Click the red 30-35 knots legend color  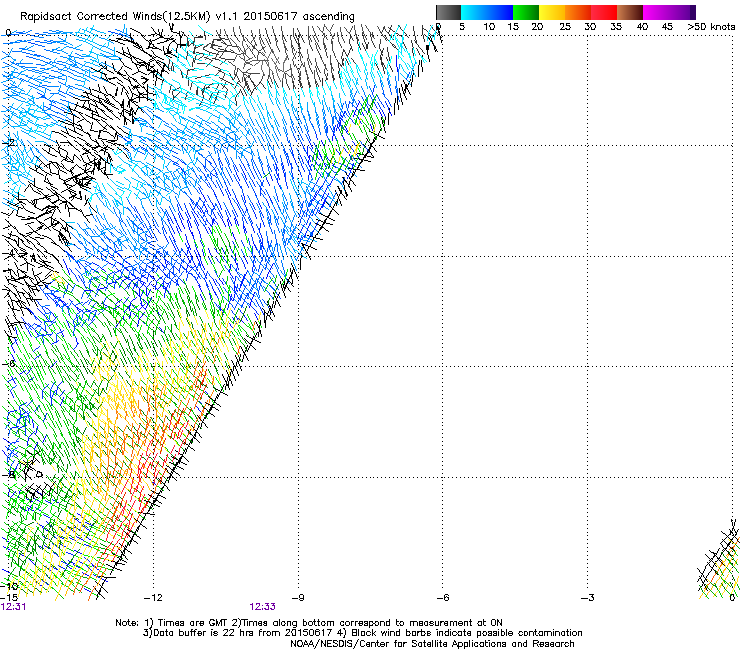pyautogui.click(x=604, y=12)
